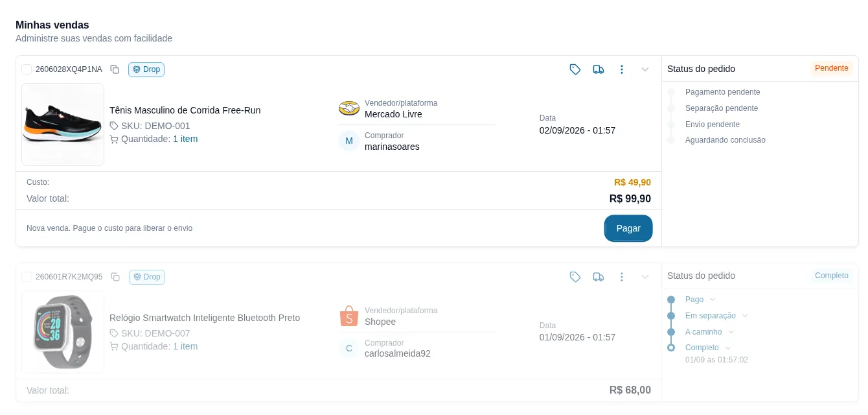
Task: Click the Mercado Livre handshake logo
Action: tap(349, 108)
